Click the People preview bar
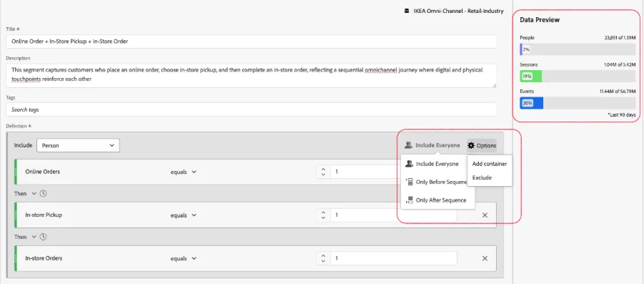This screenshot has width=644, height=284. tap(578, 49)
